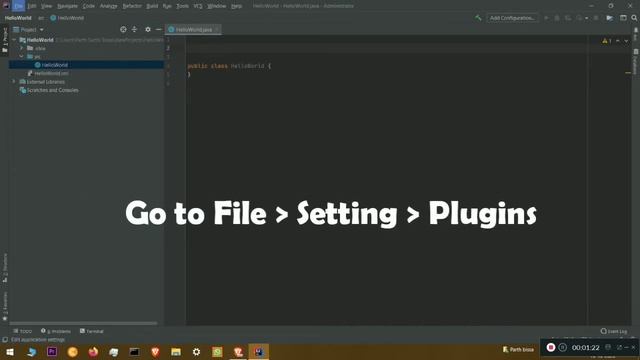
Task: Open the TODO tool window
Action: click(x=22, y=331)
